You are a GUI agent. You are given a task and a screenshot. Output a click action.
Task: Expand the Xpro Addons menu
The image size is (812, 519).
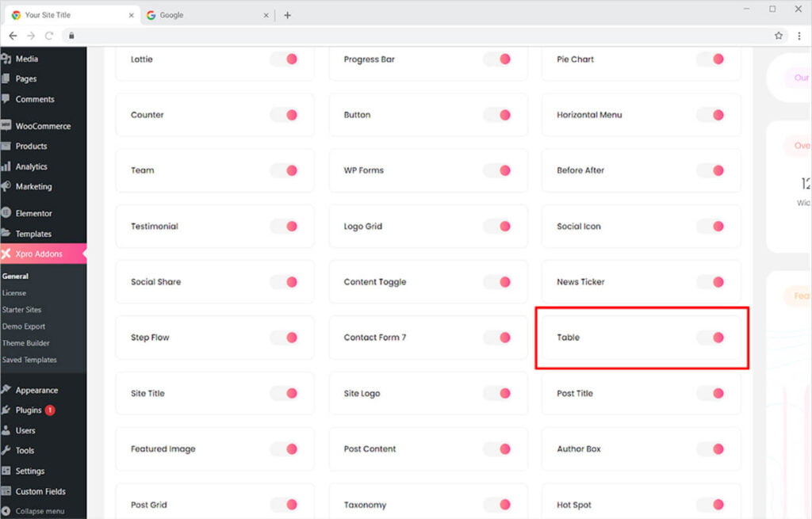tap(39, 254)
